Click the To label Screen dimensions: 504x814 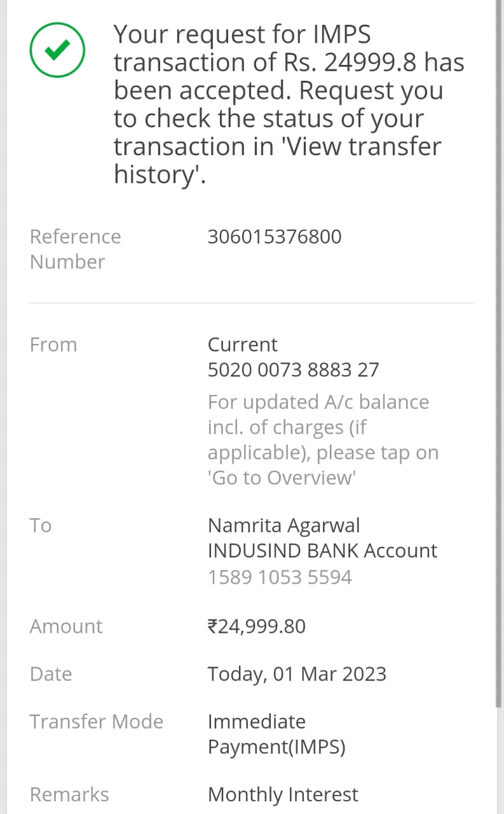41,525
